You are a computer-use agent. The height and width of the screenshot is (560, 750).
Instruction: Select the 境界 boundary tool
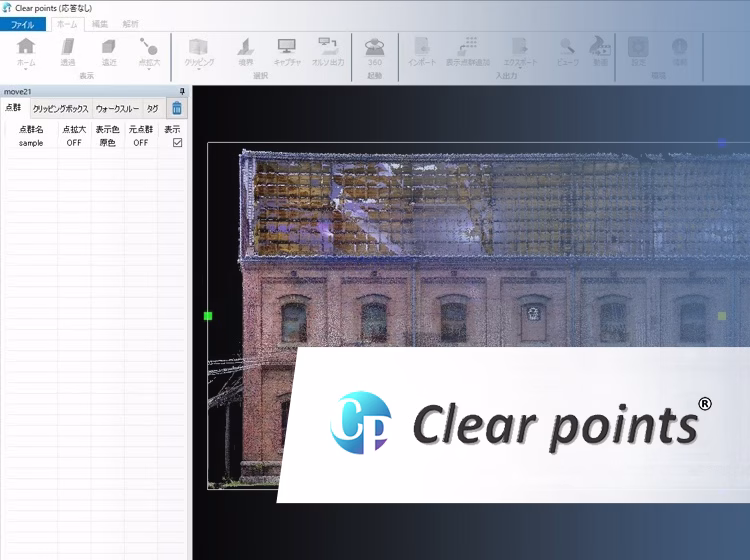pos(245,50)
